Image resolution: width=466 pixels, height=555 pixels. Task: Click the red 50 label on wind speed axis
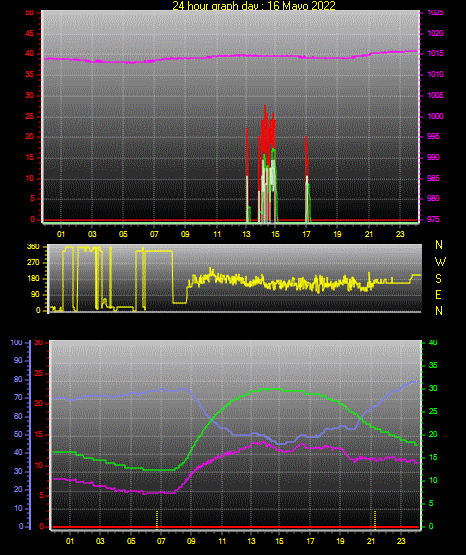(x=30, y=12)
